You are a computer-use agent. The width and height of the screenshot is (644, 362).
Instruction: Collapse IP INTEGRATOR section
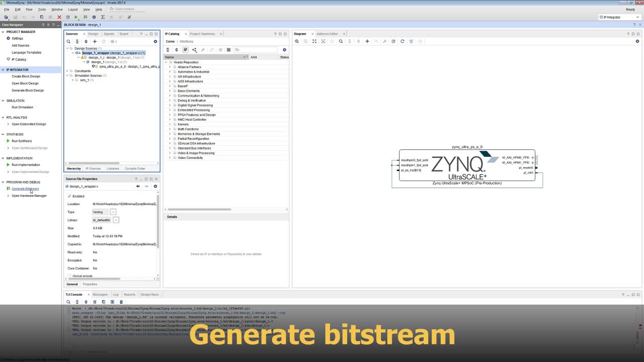(x=3, y=70)
